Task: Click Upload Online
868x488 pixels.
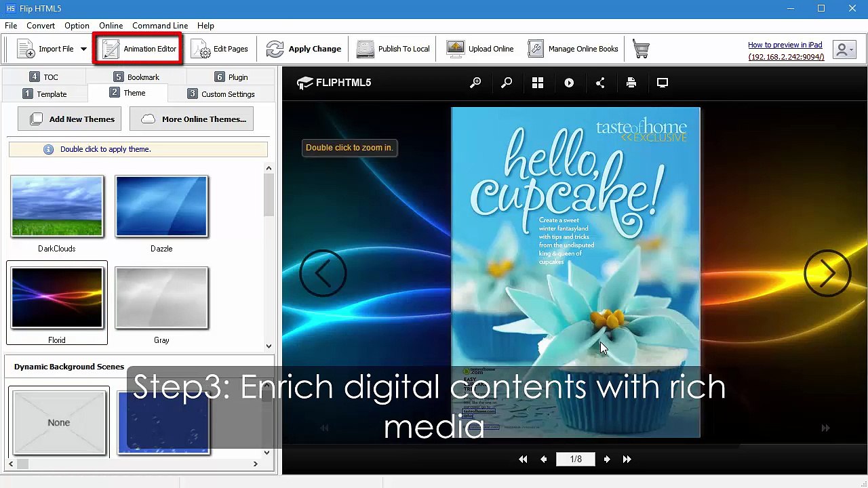Action: tap(480, 49)
